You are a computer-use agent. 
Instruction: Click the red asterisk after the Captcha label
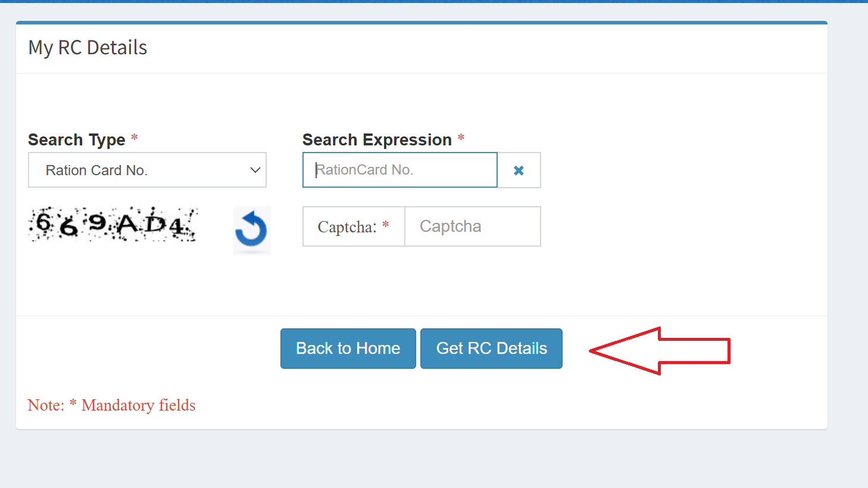pyautogui.click(x=386, y=225)
